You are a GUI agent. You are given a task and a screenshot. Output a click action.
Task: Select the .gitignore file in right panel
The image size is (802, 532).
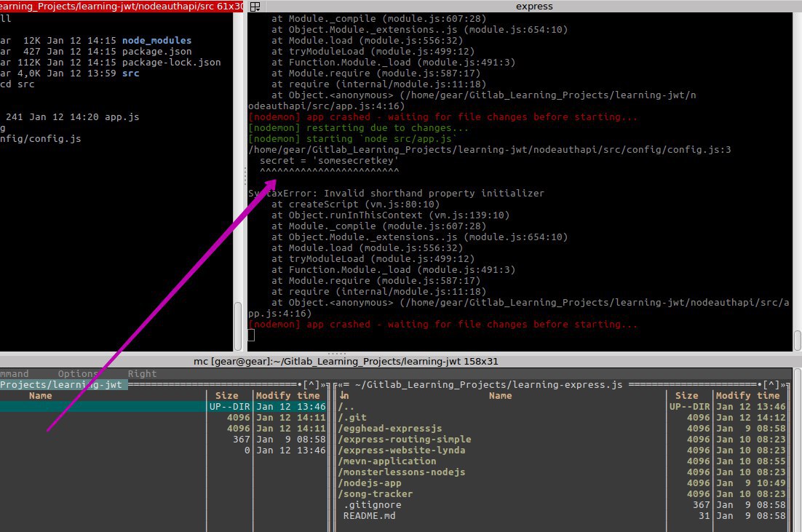click(373, 505)
